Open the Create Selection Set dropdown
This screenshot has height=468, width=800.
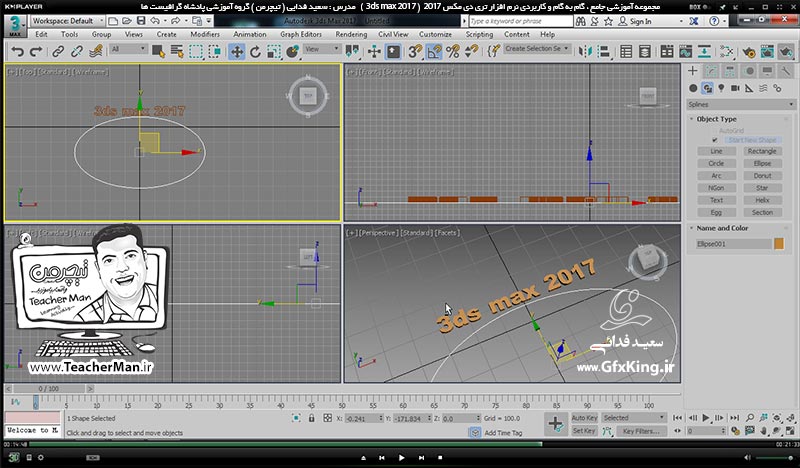(537, 48)
